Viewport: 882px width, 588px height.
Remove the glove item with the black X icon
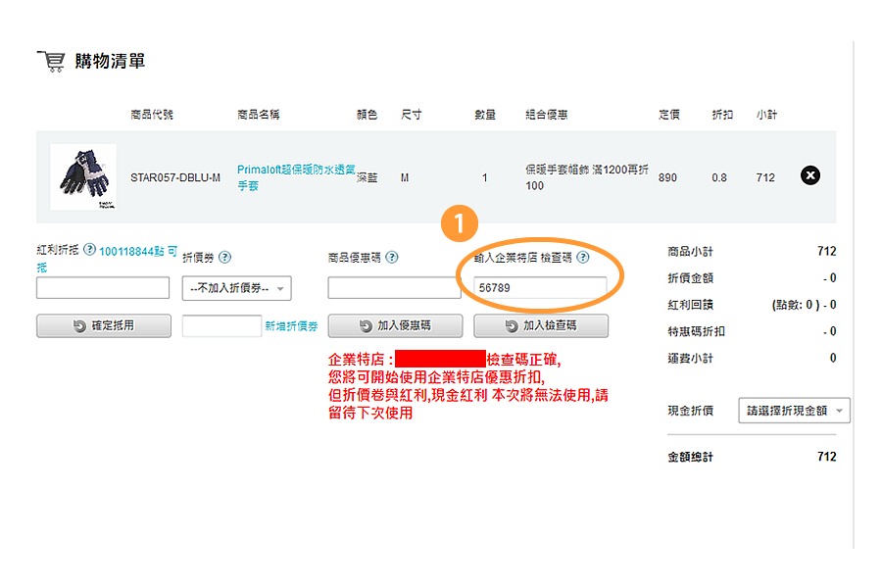[810, 175]
